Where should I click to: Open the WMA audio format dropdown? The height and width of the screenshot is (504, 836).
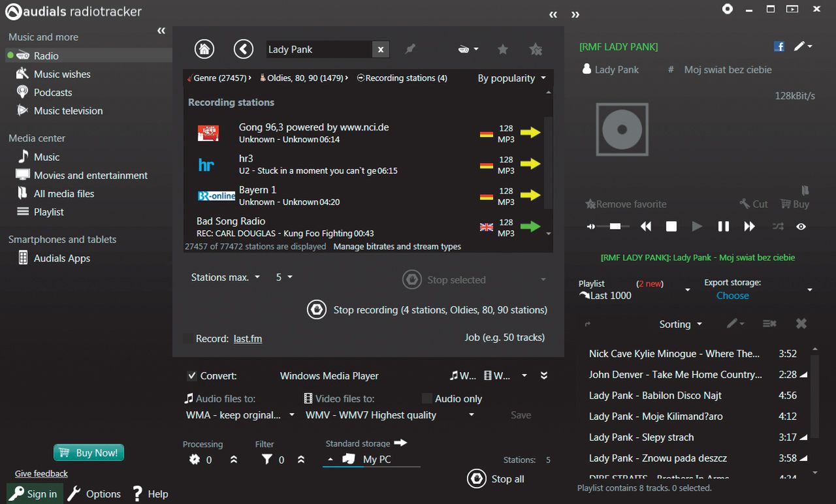tap(240, 415)
